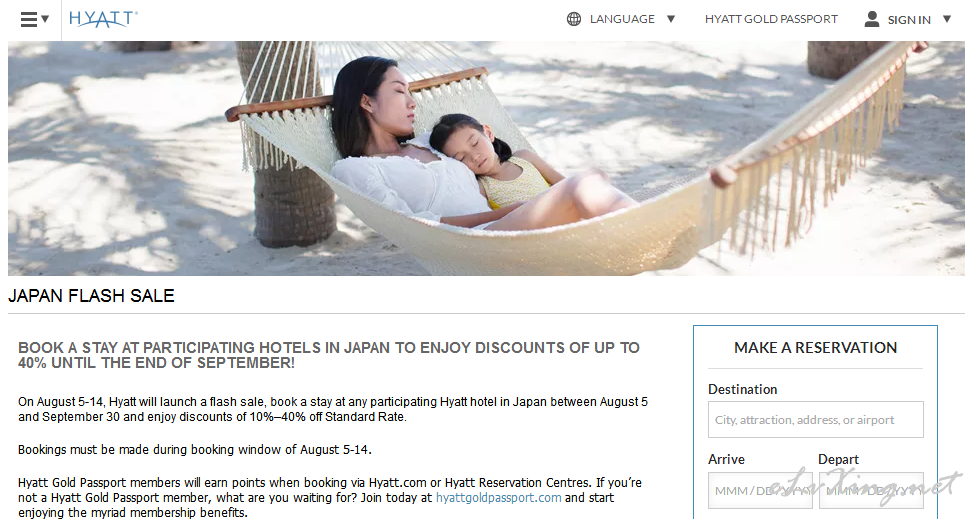The image size is (973, 519).
Task: Open the Language menu label
Action: point(622,19)
